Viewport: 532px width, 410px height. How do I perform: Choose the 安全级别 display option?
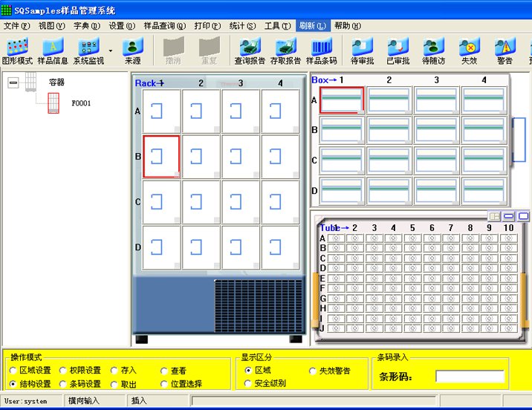tap(248, 383)
